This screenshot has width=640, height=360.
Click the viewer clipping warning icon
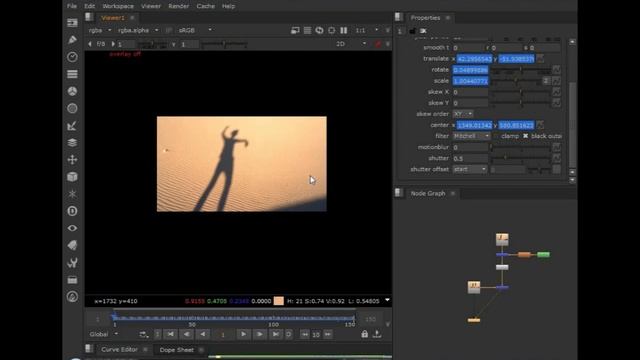click(295, 30)
